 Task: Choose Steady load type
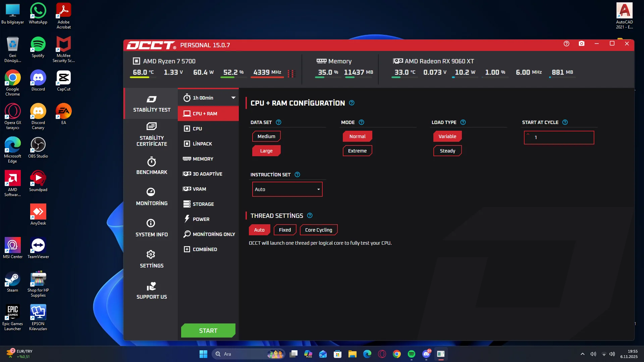click(447, 151)
